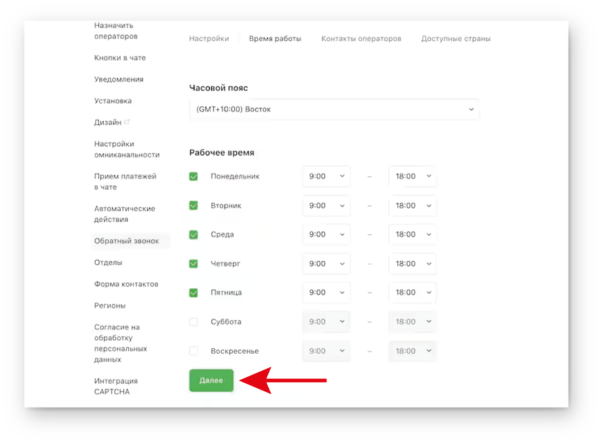Uncheck the Вторник checkbox
Image resolution: width=600 pixels, height=443 pixels.
pos(194,205)
